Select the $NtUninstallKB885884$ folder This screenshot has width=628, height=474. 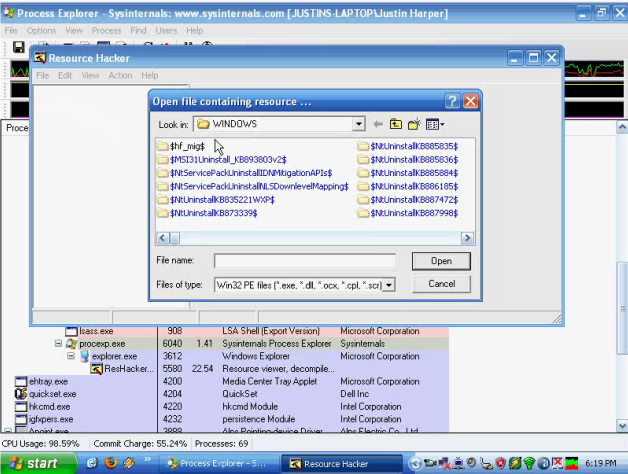point(408,173)
